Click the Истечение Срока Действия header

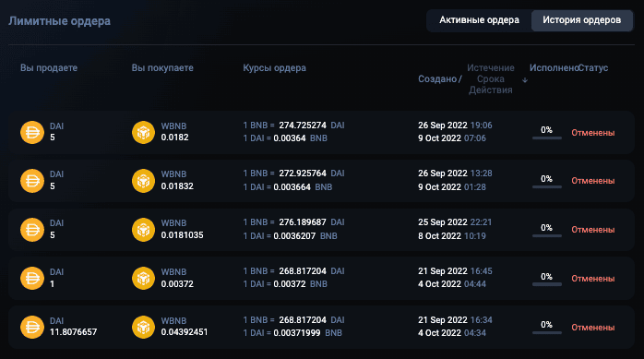(491, 78)
